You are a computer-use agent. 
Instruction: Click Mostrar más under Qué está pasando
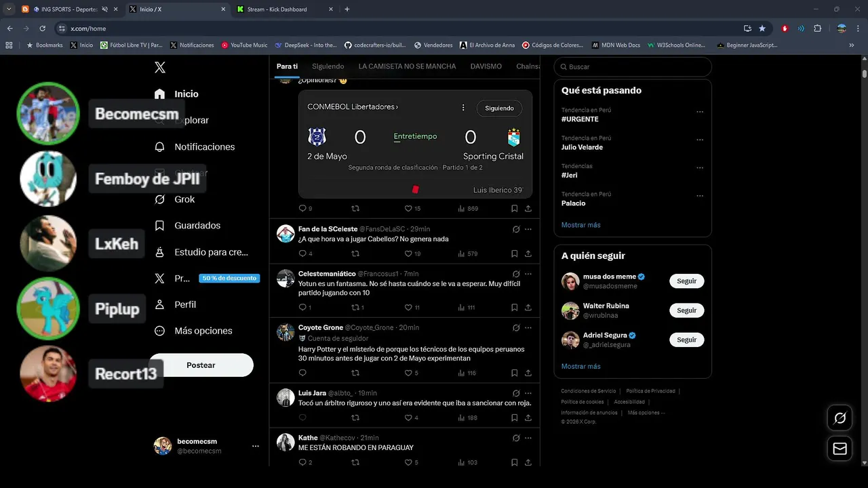[580, 224]
